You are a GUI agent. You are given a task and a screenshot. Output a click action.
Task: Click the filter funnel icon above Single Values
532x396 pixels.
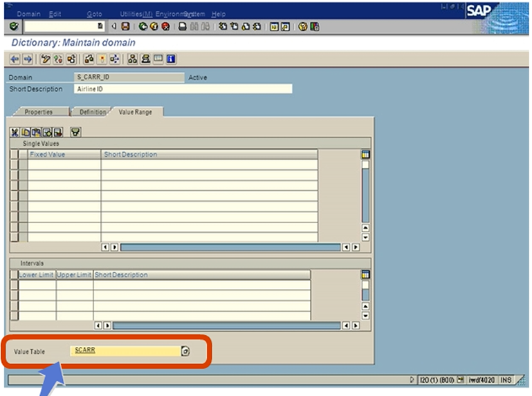point(76,132)
